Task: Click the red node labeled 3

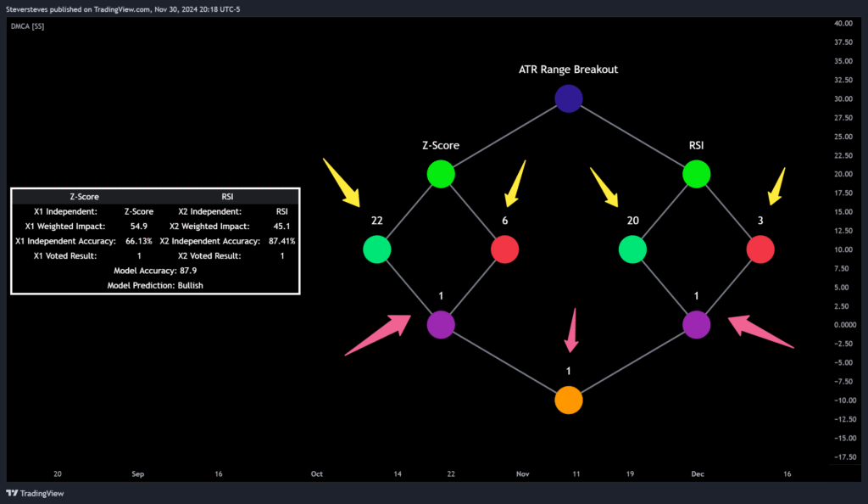Action: click(760, 249)
